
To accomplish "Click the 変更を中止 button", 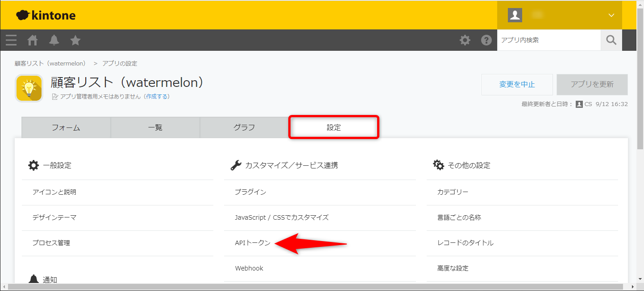I will click(x=517, y=85).
